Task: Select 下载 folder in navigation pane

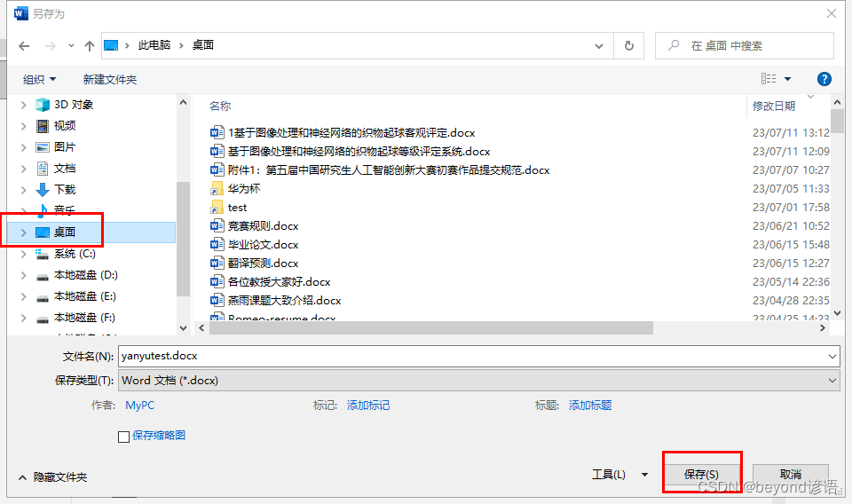Action: 65,190
